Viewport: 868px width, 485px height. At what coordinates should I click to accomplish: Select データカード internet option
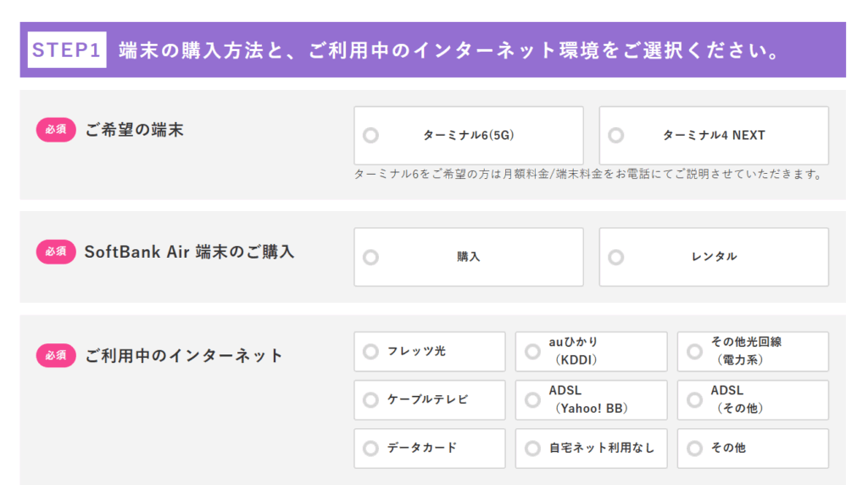[370, 448]
